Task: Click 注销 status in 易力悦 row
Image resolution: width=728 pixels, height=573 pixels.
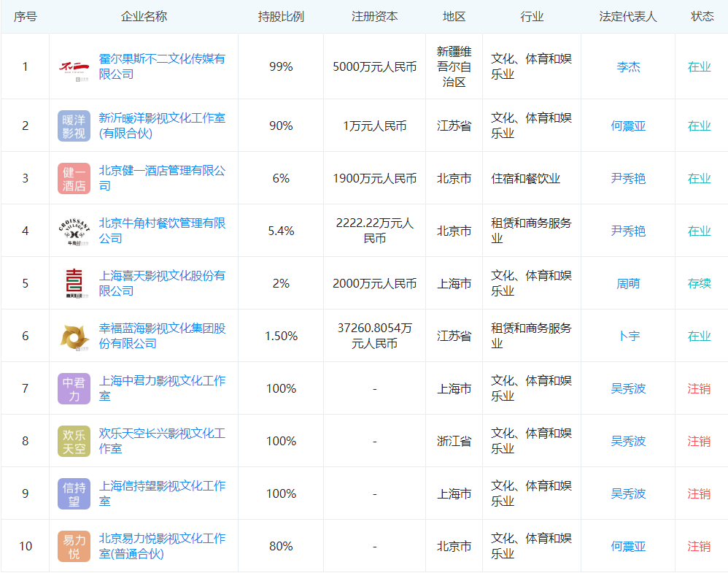Action: click(x=700, y=546)
